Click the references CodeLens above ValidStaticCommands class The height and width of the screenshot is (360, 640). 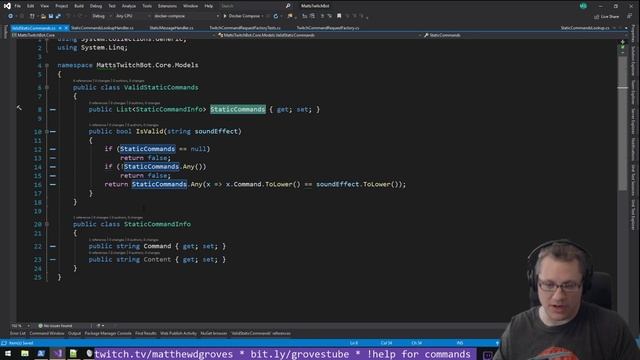click(x=109, y=81)
